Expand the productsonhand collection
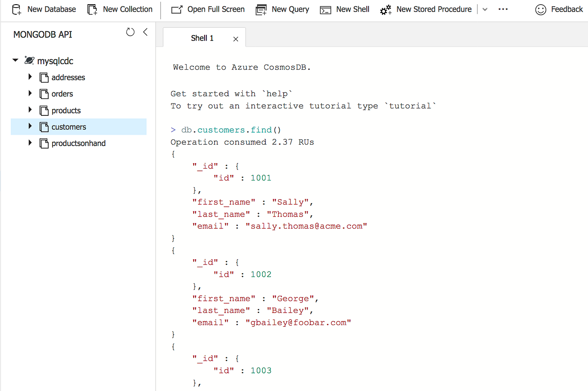The image size is (588, 391). [x=30, y=143]
